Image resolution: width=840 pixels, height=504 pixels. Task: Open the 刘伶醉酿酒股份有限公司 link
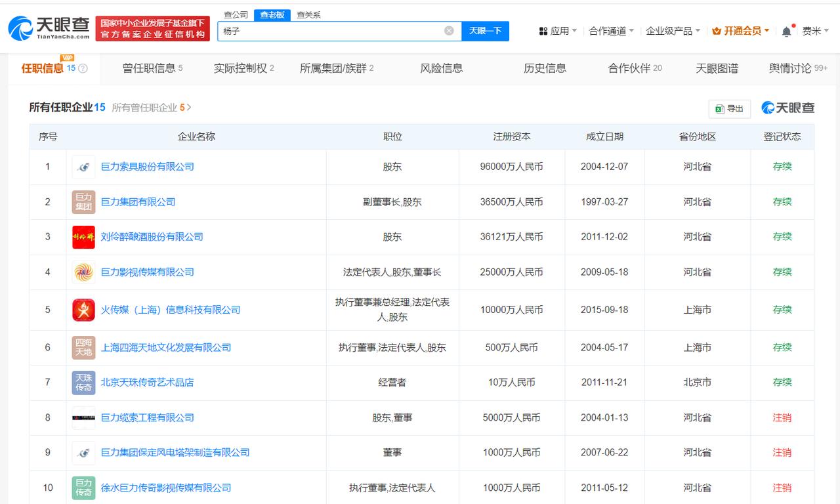152,237
